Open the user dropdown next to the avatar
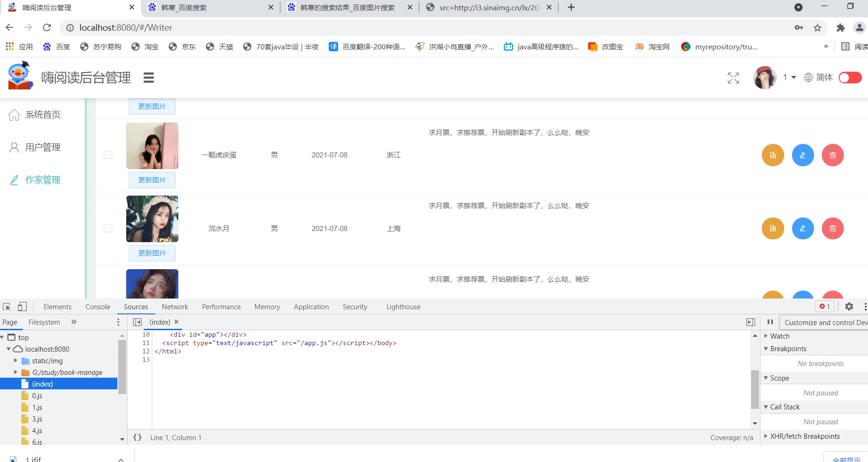 tap(789, 77)
